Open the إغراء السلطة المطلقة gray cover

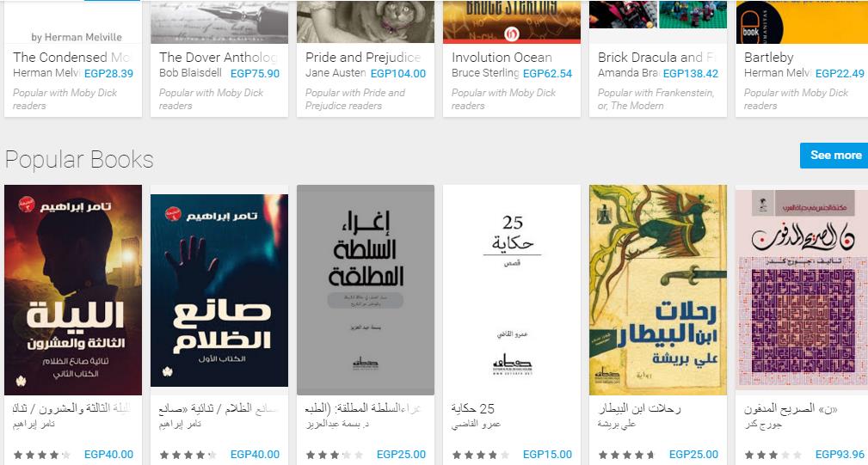click(x=366, y=290)
